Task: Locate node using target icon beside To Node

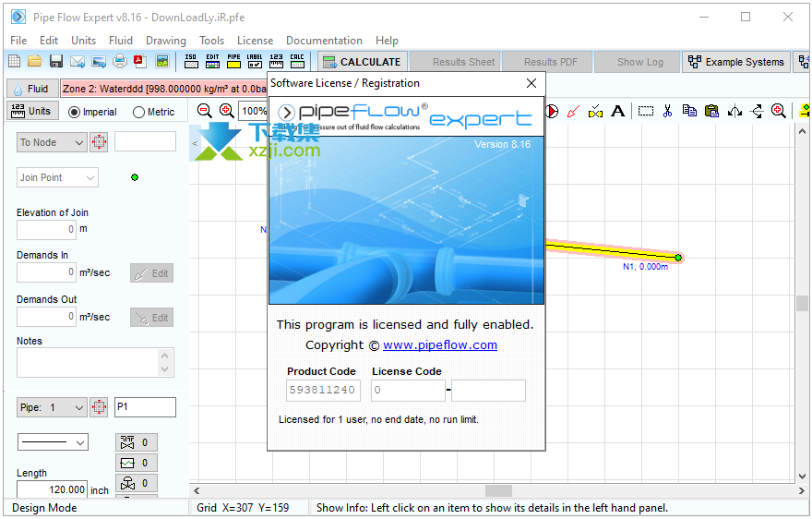Action: coord(99,142)
